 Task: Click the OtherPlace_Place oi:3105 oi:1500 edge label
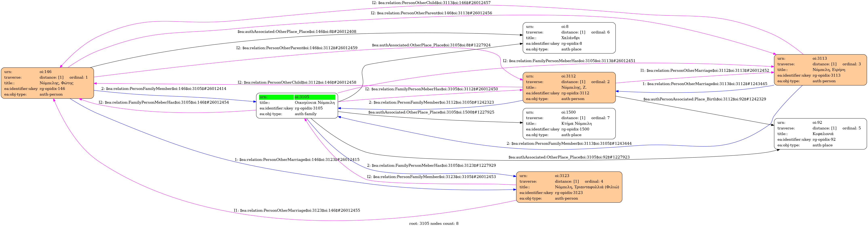(x=431, y=112)
